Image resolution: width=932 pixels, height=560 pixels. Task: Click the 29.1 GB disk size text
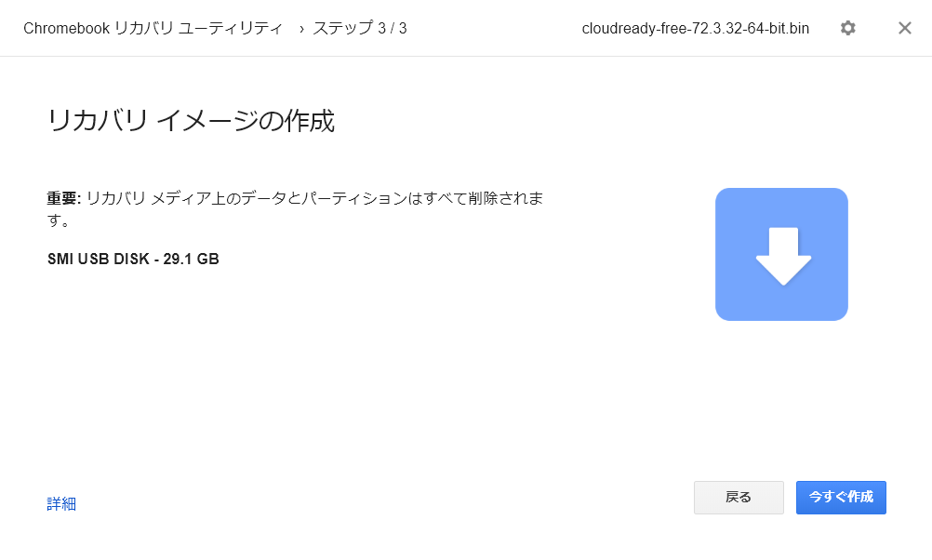coord(192,260)
